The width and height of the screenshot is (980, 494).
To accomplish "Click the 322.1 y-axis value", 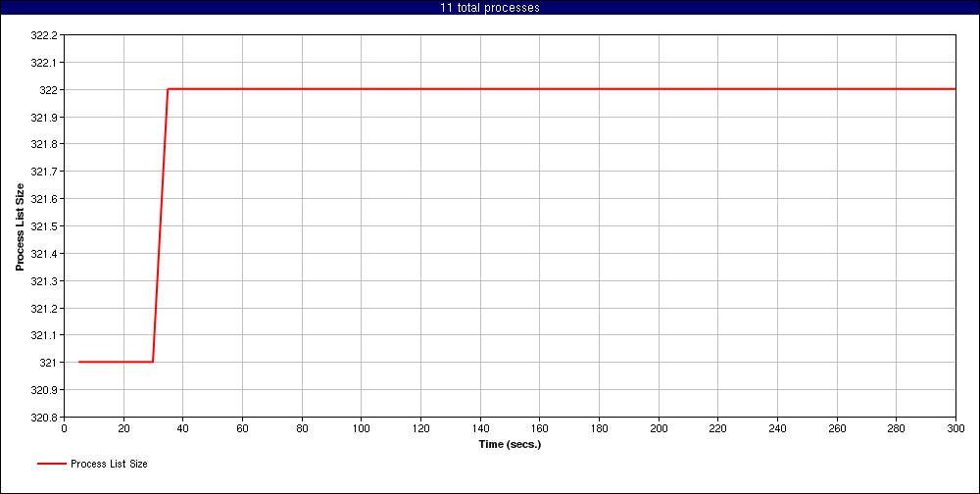I will click(x=44, y=63).
